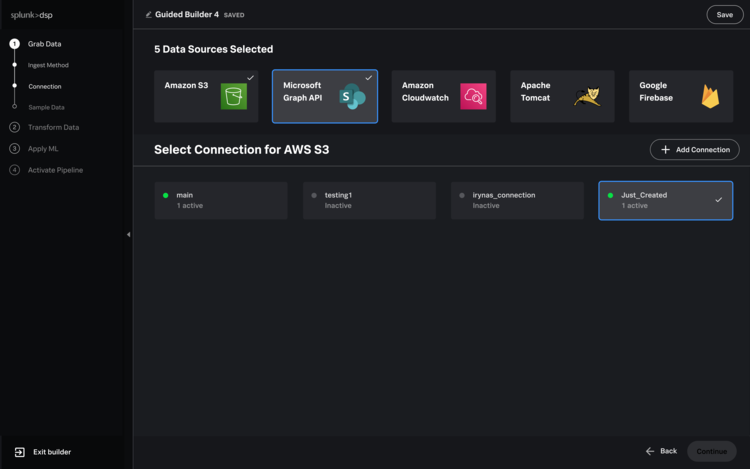Click the Apache Tomcat cat logo
The height and width of the screenshot is (469, 750).
pos(587,96)
